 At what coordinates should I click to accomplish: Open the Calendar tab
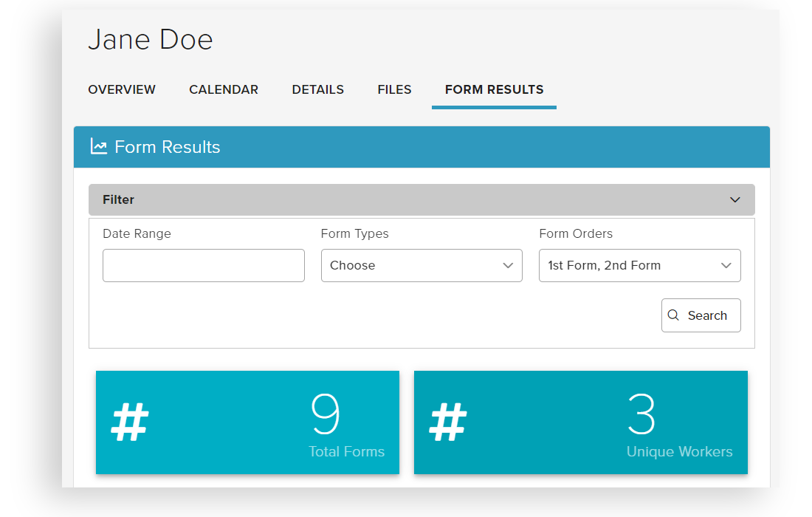click(x=224, y=90)
